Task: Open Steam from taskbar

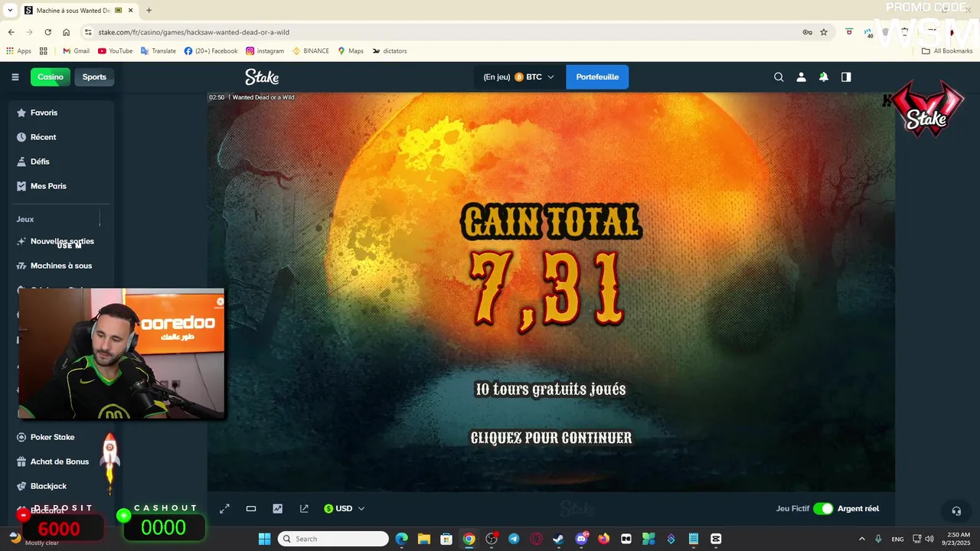Action: coord(558,539)
